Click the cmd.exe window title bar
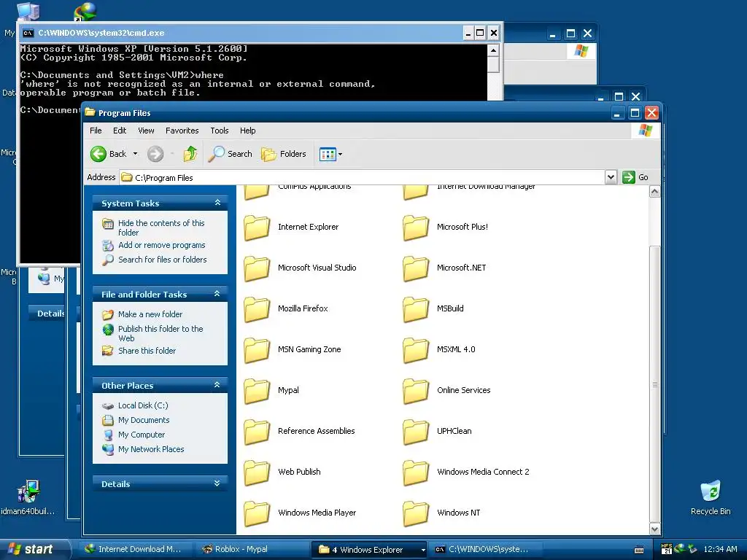 243,33
